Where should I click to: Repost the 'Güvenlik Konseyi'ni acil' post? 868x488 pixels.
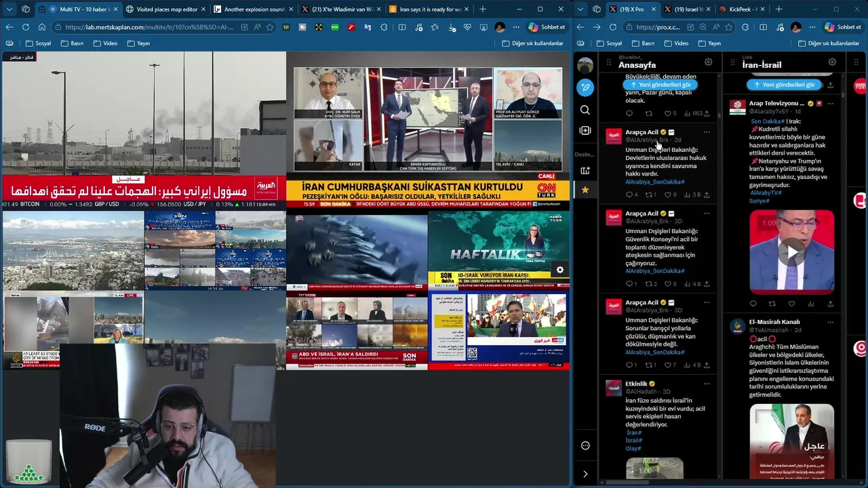coord(648,284)
